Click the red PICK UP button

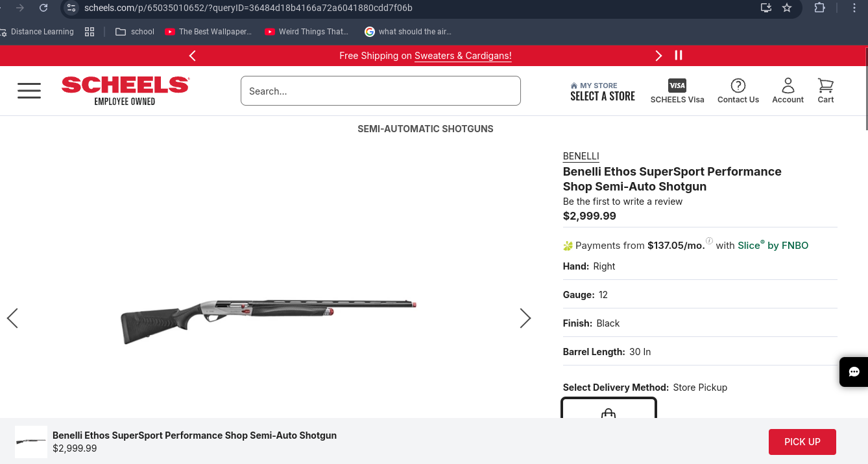pos(802,442)
